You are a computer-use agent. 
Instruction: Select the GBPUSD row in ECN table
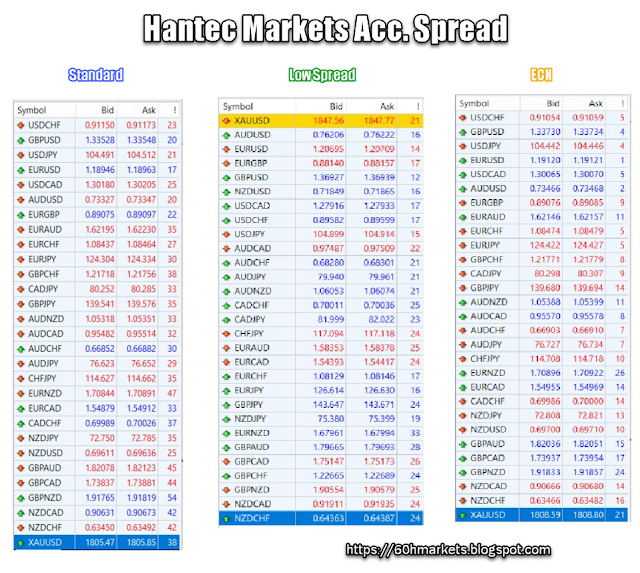coord(542,132)
